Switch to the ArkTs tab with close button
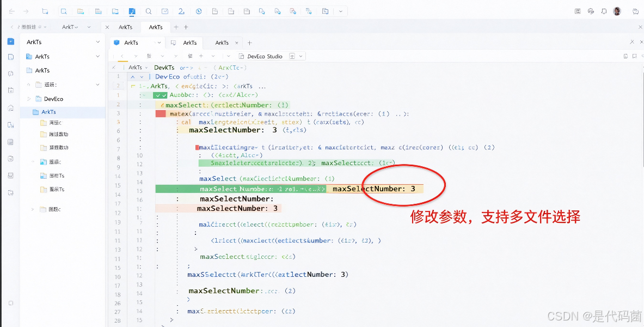Screen dimensions: 644x327 [x=222, y=43]
